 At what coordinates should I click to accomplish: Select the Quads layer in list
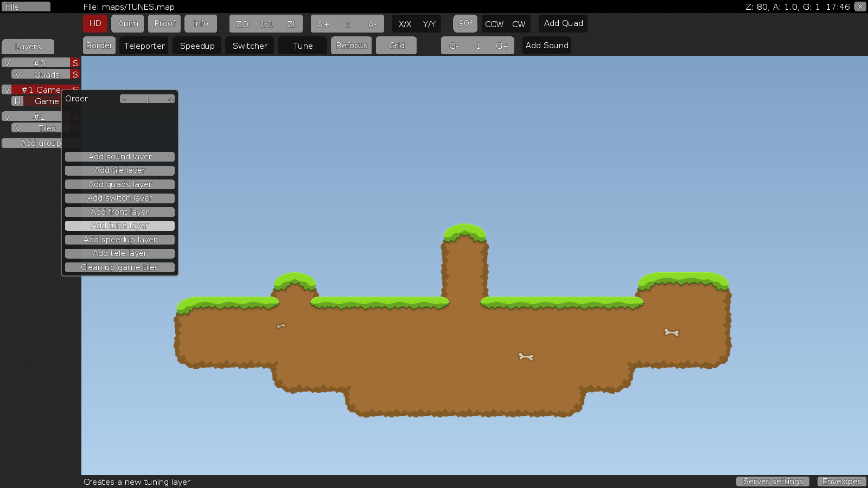47,74
